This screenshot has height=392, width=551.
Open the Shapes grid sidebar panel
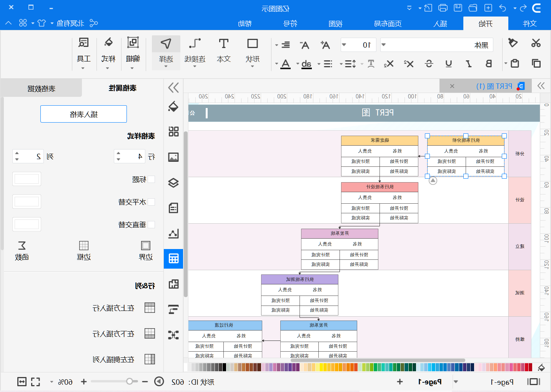[x=173, y=132]
